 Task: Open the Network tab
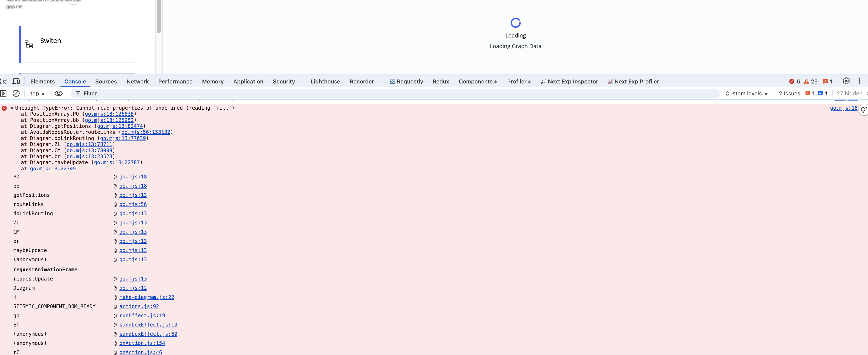137,82
